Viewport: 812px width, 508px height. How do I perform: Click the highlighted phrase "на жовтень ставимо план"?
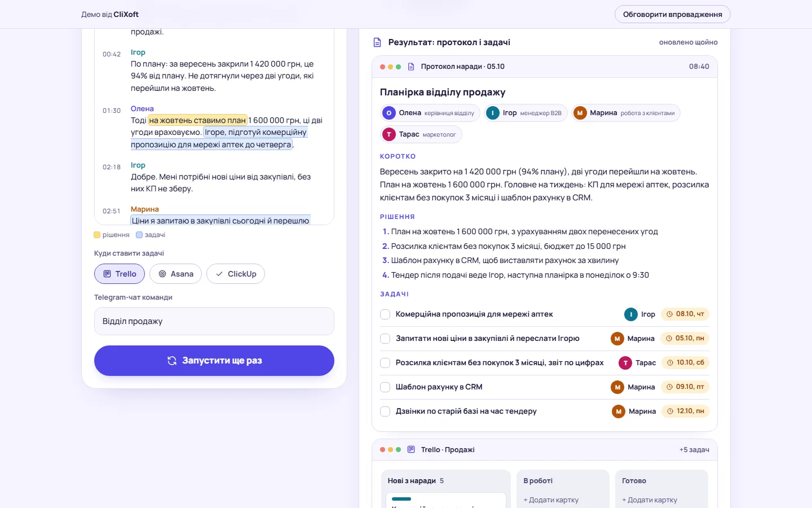click(x=197, y=120)
